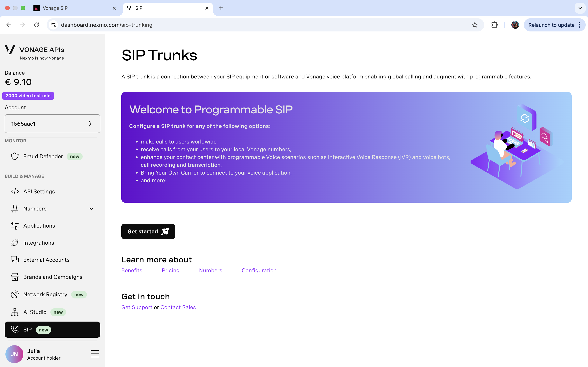Click the Fraud Defender shield icon
The height and width of the screenshot is (367, 588).
pos(15,156)
